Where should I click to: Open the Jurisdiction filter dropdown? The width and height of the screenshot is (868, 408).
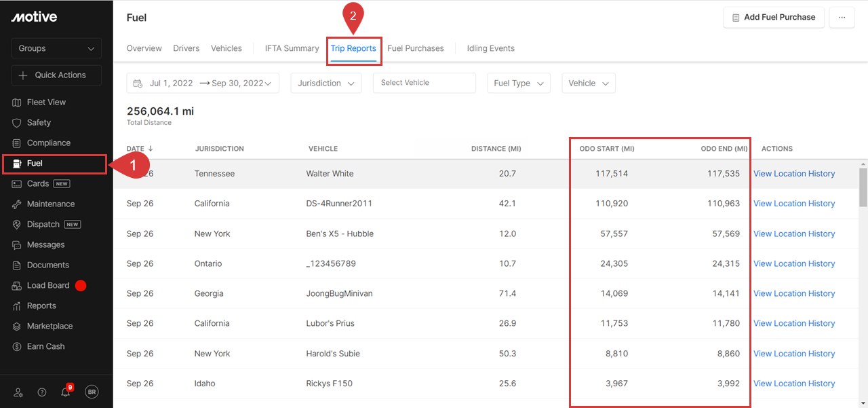tap(326, 84)
